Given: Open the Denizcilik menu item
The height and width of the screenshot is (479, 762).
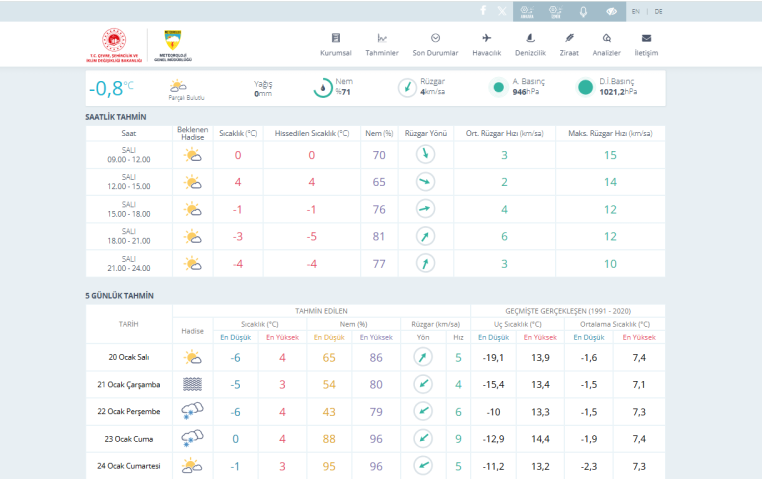Looking at the screenshot, I should (529, 44).
